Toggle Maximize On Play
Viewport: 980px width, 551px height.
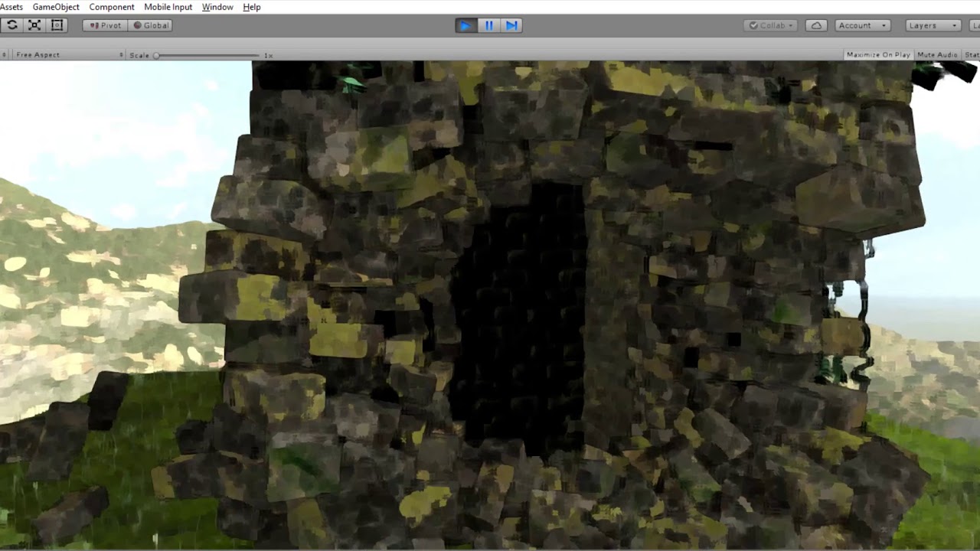[878, 55]
